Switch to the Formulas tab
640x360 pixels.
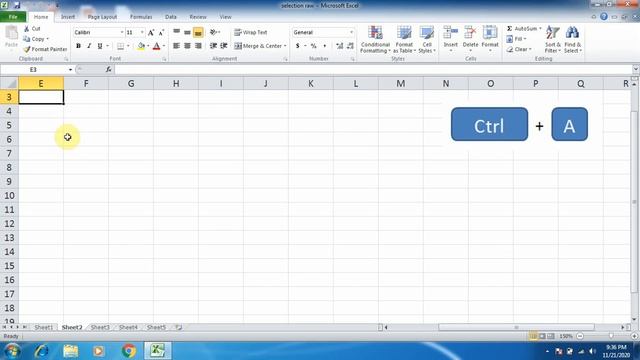pyautogui.click(x=141, y=17)
